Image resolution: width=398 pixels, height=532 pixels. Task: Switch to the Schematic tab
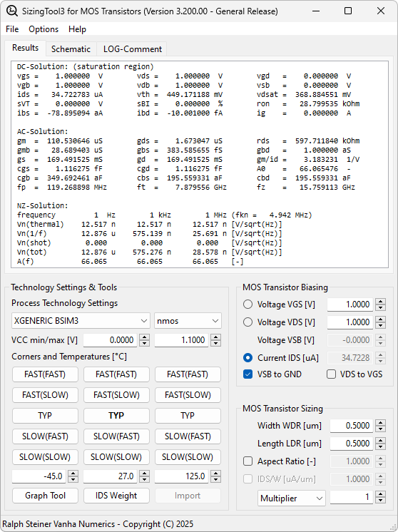(x=71, y=49)
